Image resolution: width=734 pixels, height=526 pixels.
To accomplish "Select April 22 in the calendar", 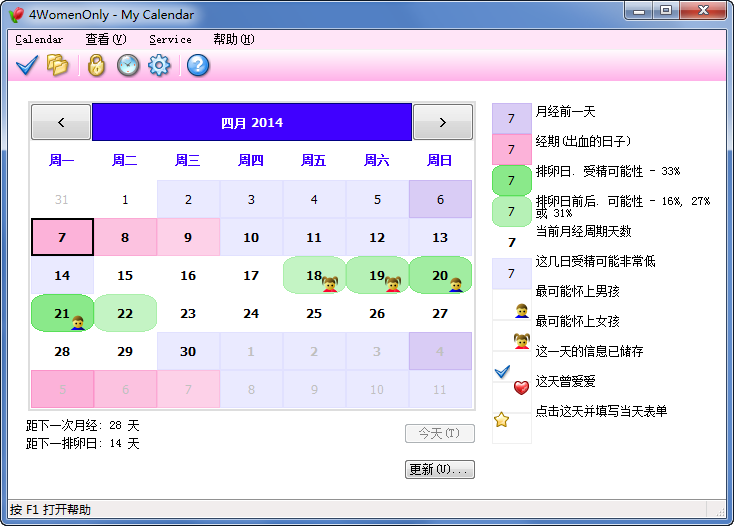I will coord(125,313).
